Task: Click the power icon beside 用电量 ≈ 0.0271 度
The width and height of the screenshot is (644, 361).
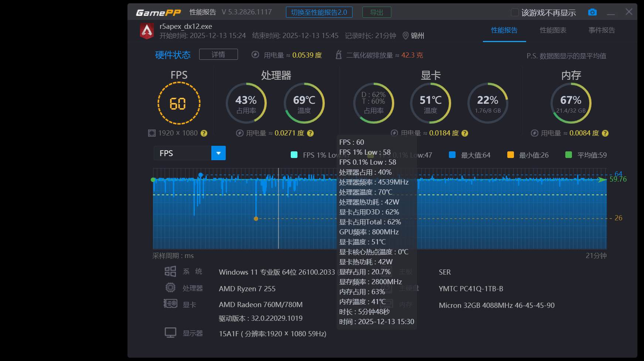Action: (240, 133)
